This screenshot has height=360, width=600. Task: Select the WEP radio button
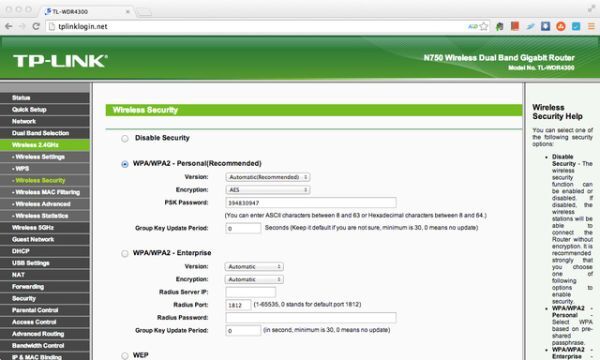coord(125,356)
